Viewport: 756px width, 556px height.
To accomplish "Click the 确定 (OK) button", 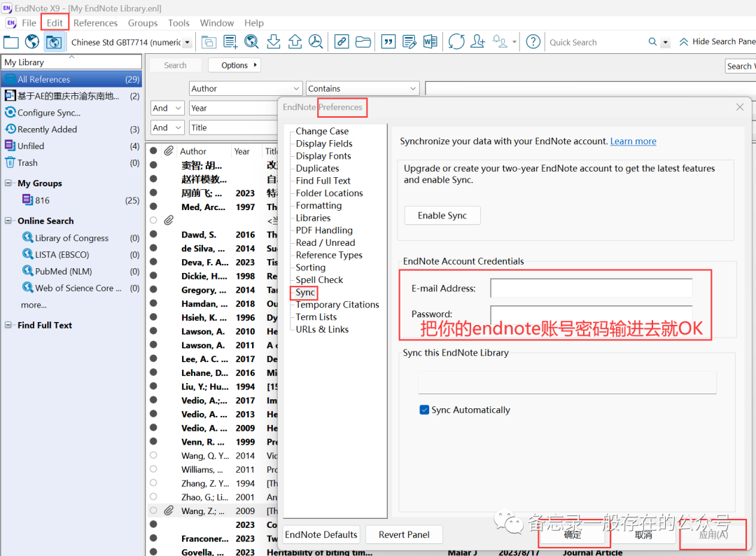I will tap(573, 535).
